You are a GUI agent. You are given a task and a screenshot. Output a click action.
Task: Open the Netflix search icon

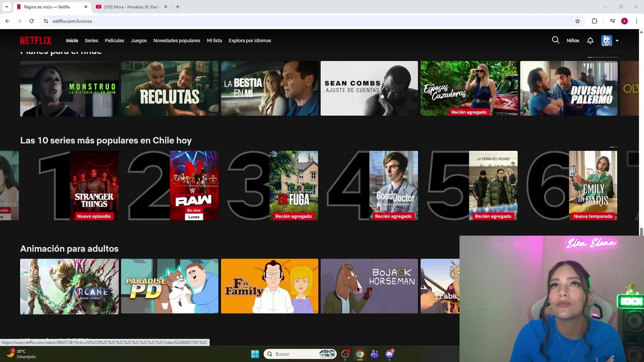[555, 40]
